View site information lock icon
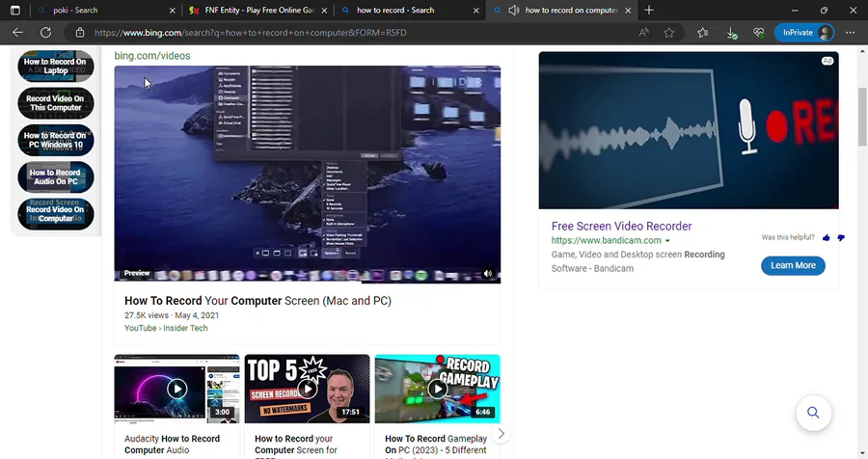The width and height of the screenshot is (868, 459). (80, 33)
